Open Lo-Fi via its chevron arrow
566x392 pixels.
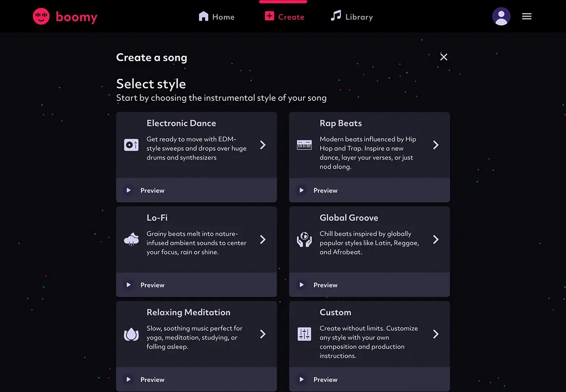click(x=263, y=239)
